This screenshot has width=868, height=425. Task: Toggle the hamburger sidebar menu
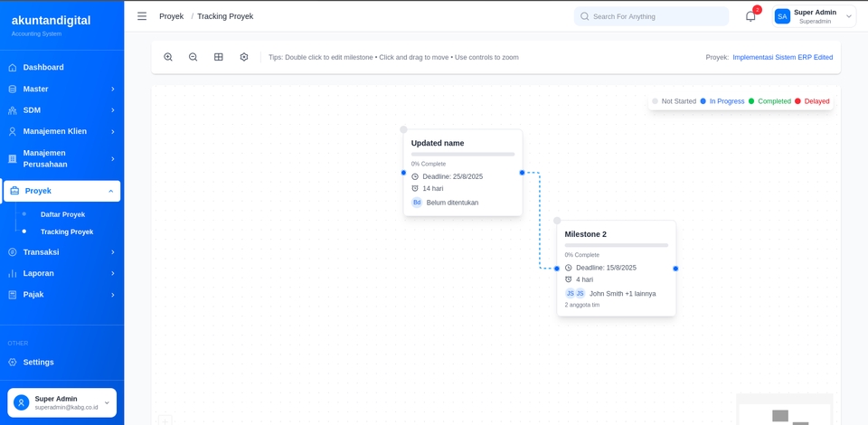(142, 16)
